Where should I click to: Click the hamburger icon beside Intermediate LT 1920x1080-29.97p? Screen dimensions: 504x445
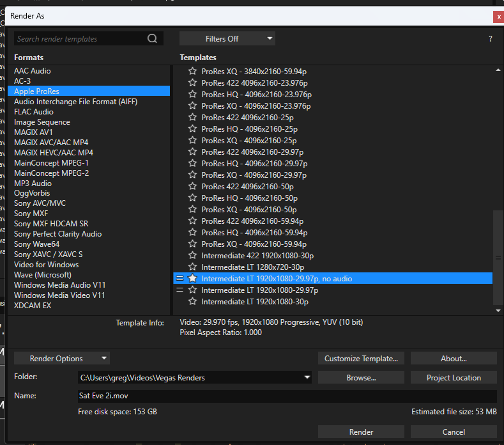179,290
